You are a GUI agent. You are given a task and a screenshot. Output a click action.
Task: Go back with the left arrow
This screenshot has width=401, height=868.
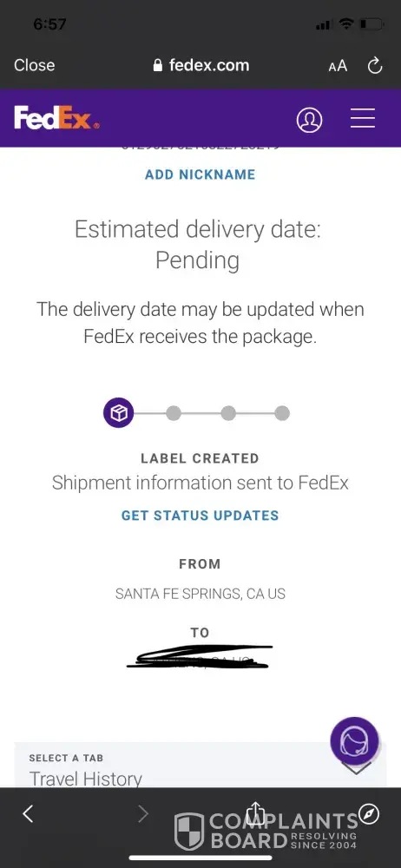29,813
